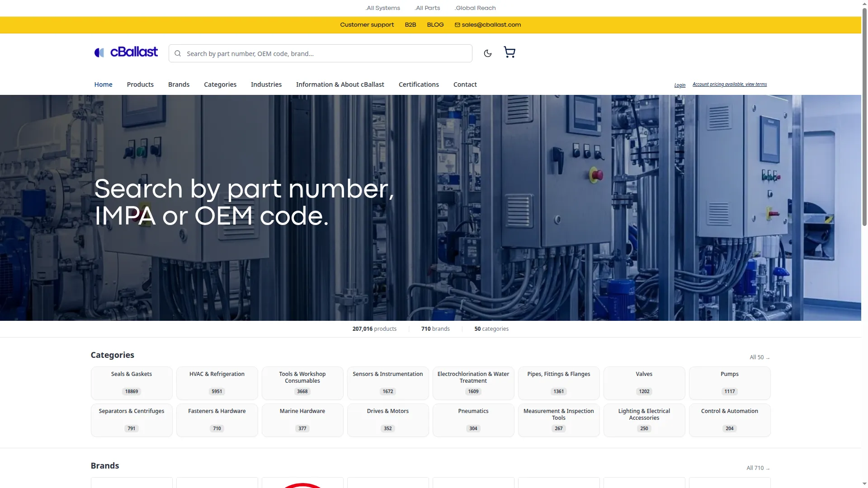868x488 pixels.
Task: Open Lighting & Electrical Accessories category
Action: tap(644, 420)
